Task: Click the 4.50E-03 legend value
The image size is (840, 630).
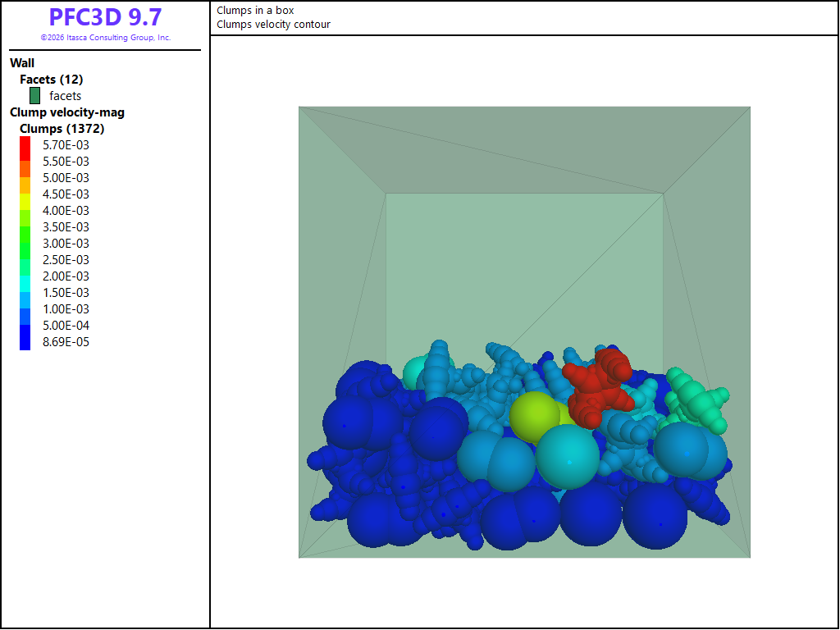Action: click(x=66, y=194)
